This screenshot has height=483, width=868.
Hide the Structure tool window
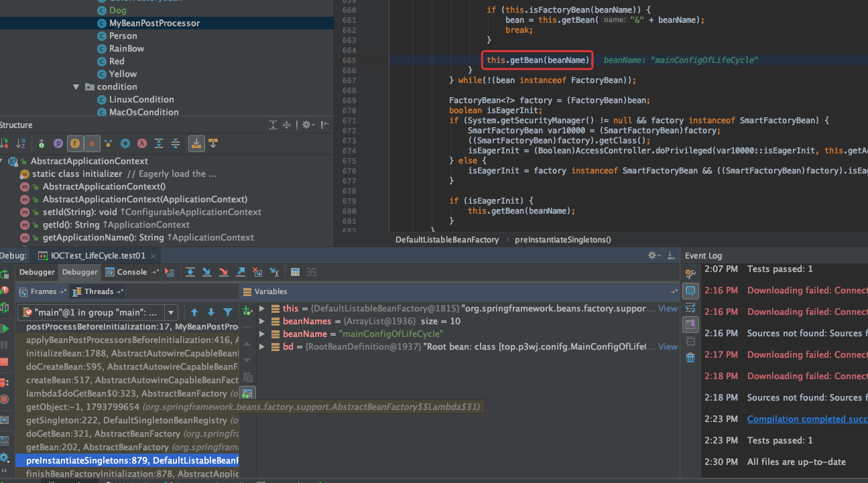325,125
